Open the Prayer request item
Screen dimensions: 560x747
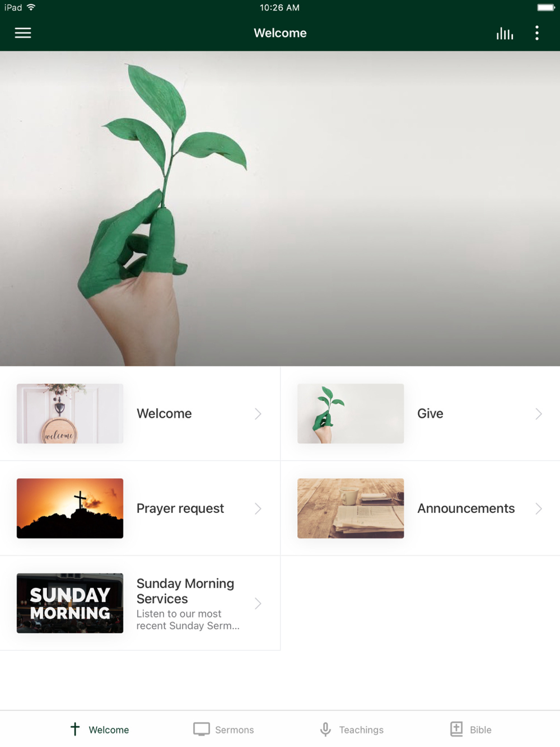tap(140, 508)
